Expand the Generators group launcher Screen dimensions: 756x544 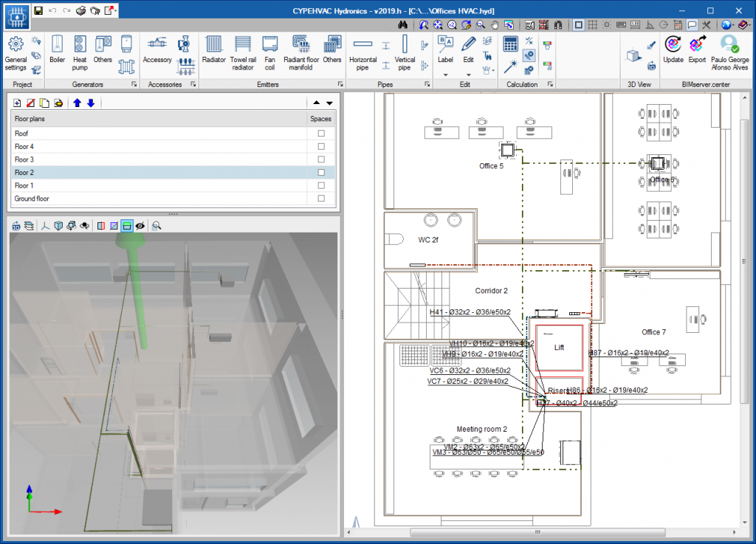tap(134, 85)
